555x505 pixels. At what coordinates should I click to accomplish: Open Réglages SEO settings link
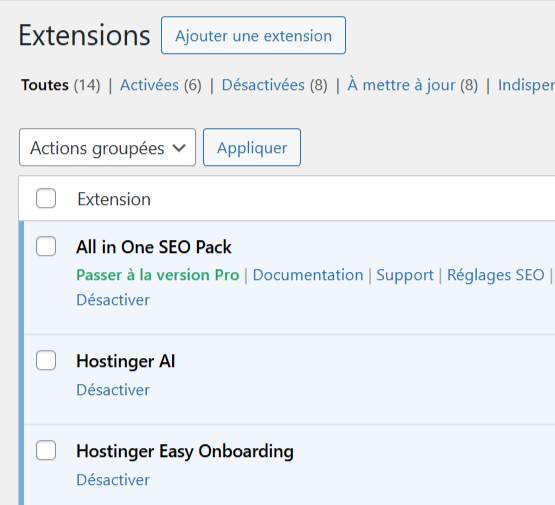[x=496, y=275]
